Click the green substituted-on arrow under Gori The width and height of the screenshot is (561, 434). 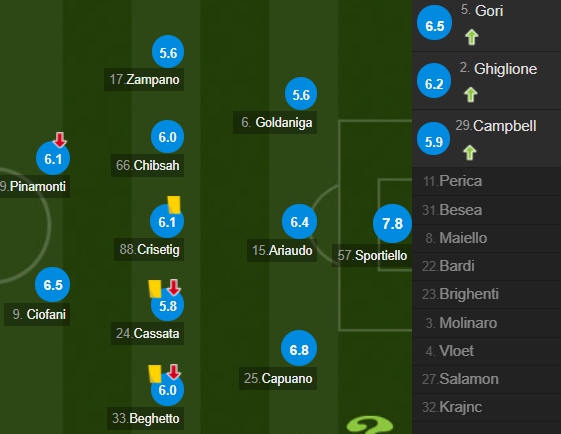tap(472, 37)
